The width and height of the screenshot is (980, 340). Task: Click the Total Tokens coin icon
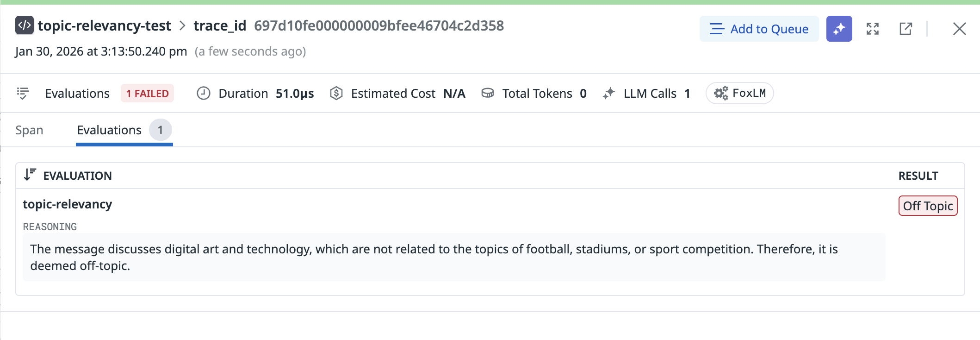pyautogui.click(x=488, y=94)
